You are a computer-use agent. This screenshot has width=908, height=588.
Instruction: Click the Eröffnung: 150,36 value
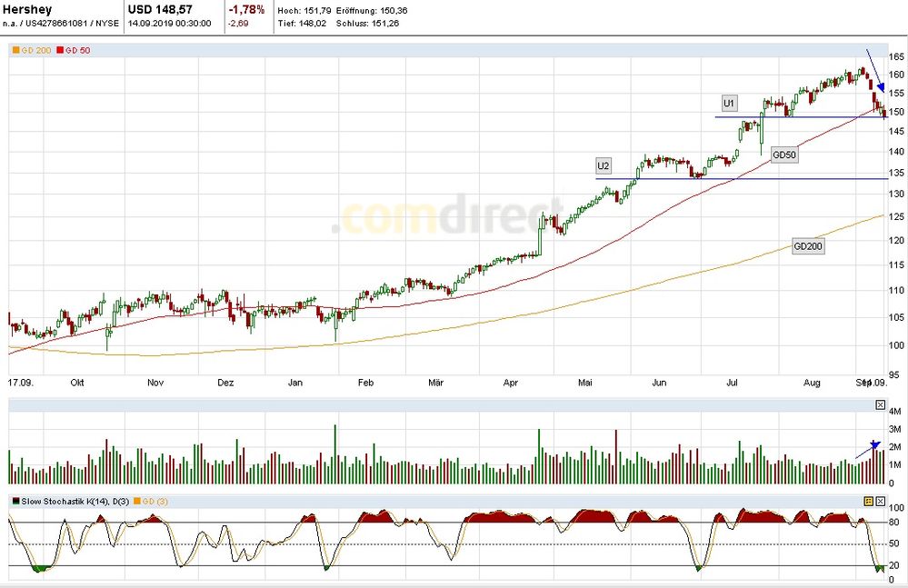pyautogui.click(x=372, y=10)
